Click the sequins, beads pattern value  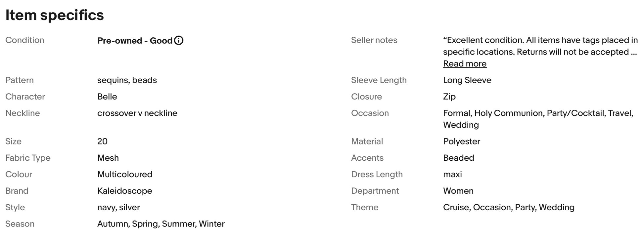click(127, 80)
